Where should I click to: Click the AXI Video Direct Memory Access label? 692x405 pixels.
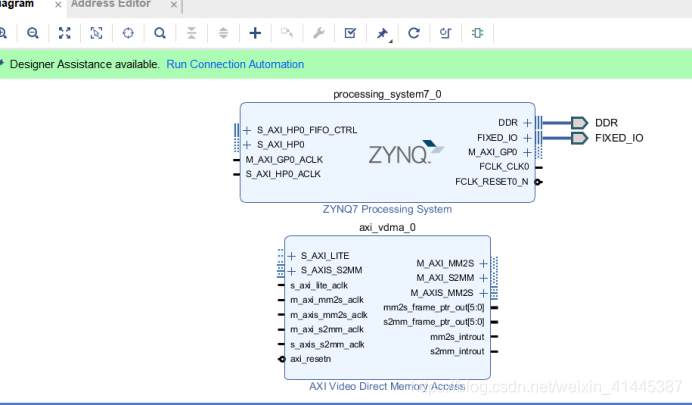[x=387, y=386]
